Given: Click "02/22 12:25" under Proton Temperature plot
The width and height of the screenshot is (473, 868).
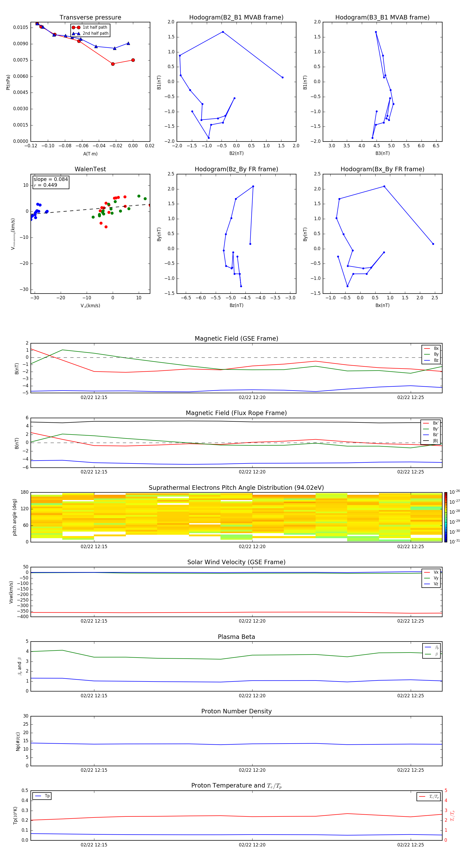Looking at the screenshot, I should [410, 845].
